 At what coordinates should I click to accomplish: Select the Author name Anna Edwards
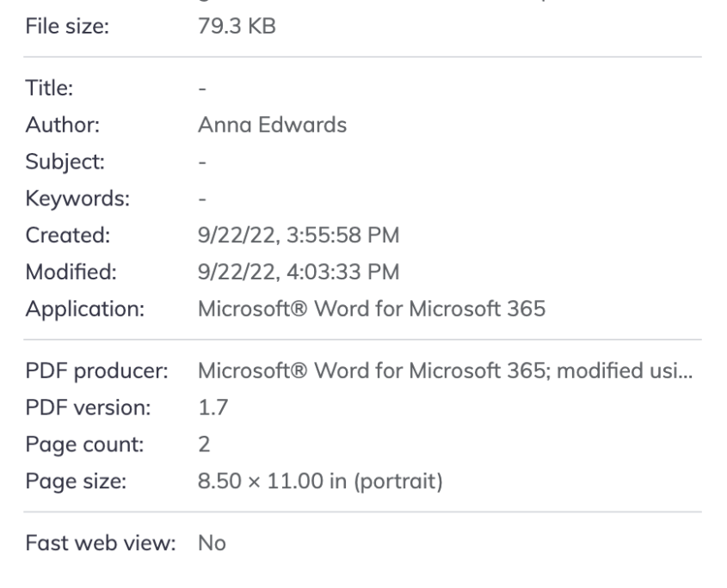tap(272, 125)
